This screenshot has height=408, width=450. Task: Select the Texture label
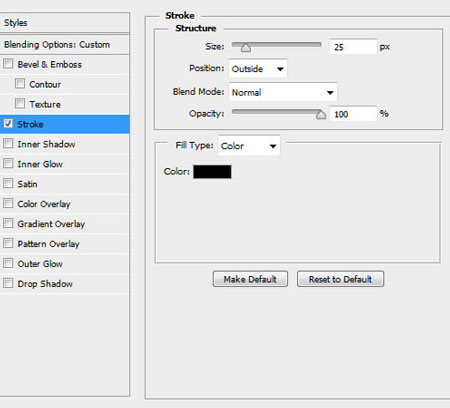(x=45, y=104)
